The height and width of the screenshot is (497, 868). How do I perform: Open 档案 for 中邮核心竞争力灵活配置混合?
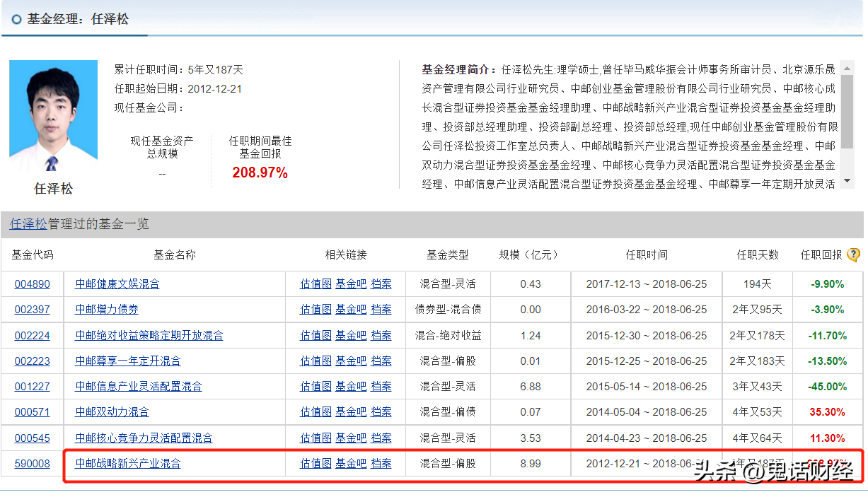coord(381,438)
